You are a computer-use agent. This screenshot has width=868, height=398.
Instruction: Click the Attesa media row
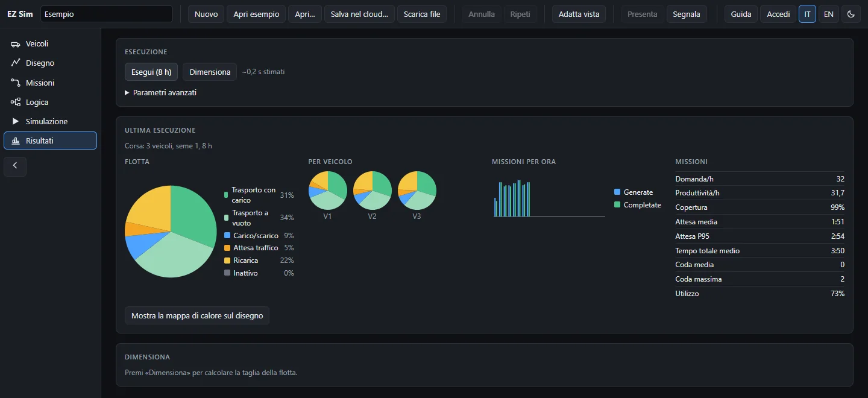(x=759, y=222)
